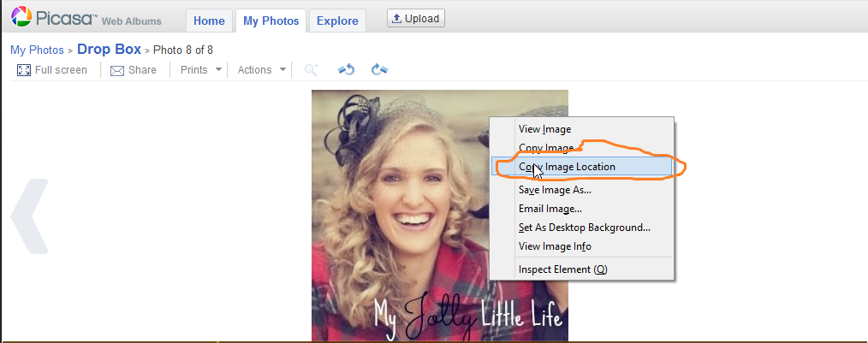Click the Upload button
Image resolution: width=868 pixels, height=343 pixels.
coord(416,18)
